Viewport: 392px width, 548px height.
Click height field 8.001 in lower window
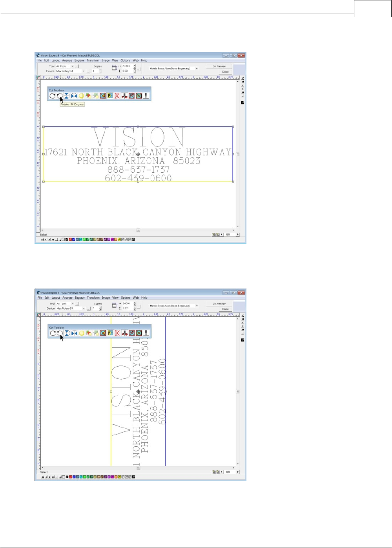[x=127, y=308]
